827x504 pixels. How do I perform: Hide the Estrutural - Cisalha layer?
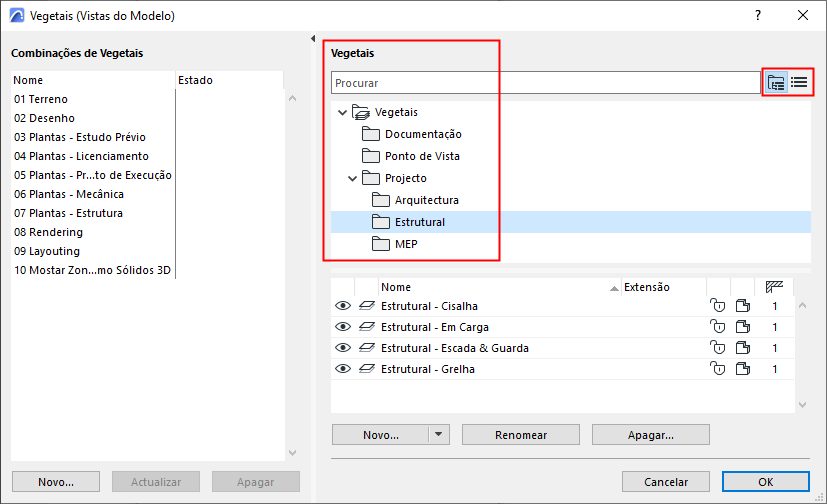(343, 306)
